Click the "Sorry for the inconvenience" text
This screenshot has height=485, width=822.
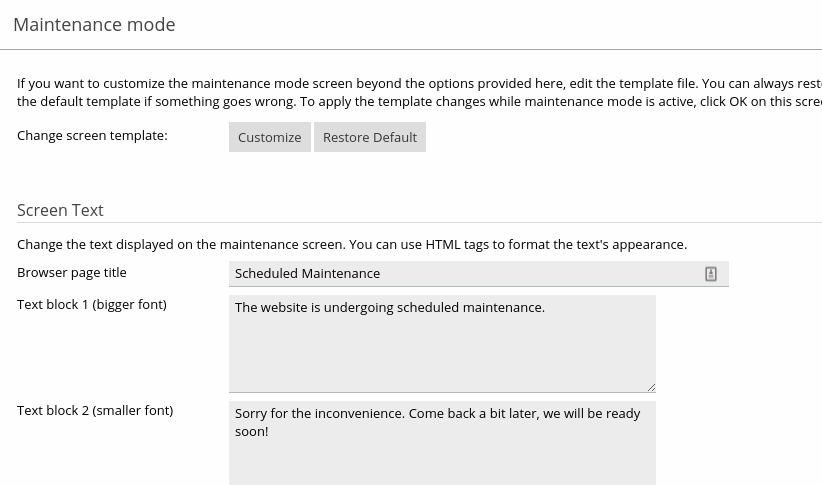click(318, 414)
